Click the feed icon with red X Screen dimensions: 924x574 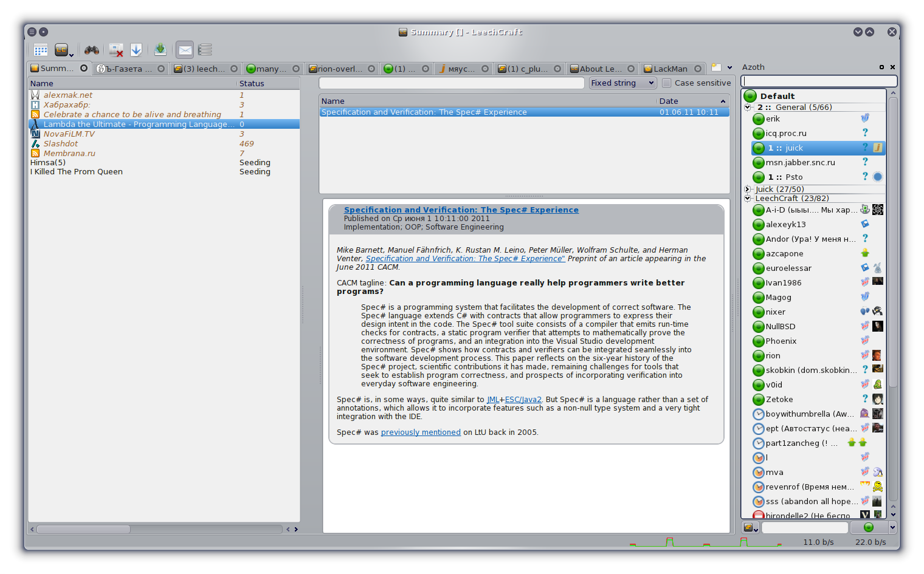115,50
